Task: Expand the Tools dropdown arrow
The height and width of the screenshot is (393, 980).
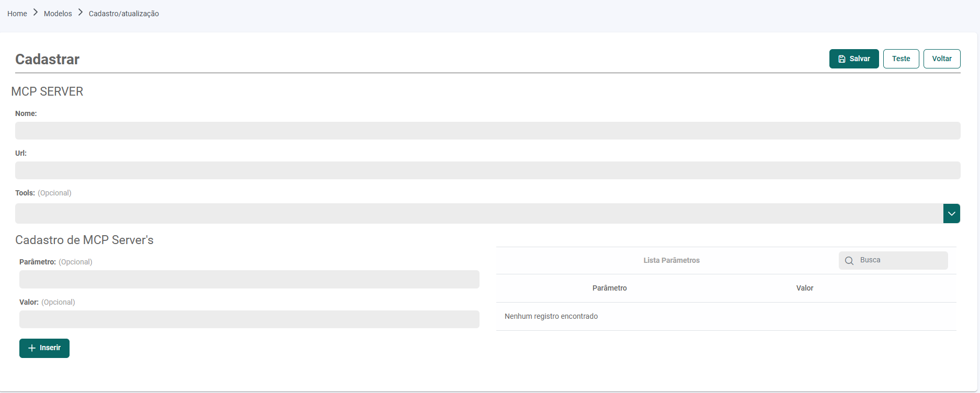Action: pos(951,213)
